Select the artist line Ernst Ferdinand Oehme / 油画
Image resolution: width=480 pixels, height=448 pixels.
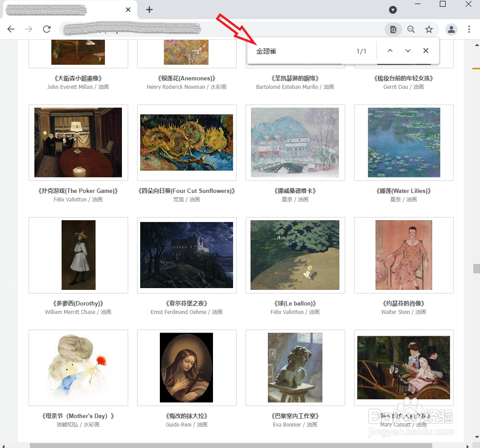(x=187, y=312)
